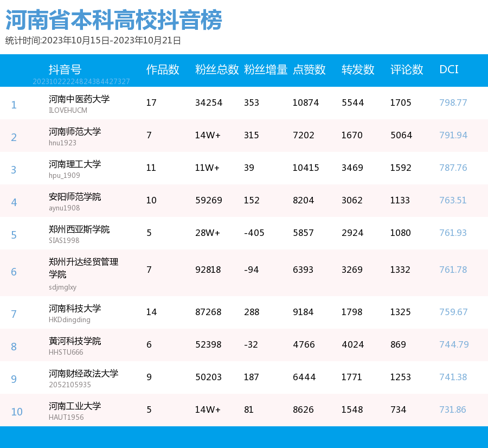Click the account ID HHSTU666
The image size is (488, 448).
point(66,352)
